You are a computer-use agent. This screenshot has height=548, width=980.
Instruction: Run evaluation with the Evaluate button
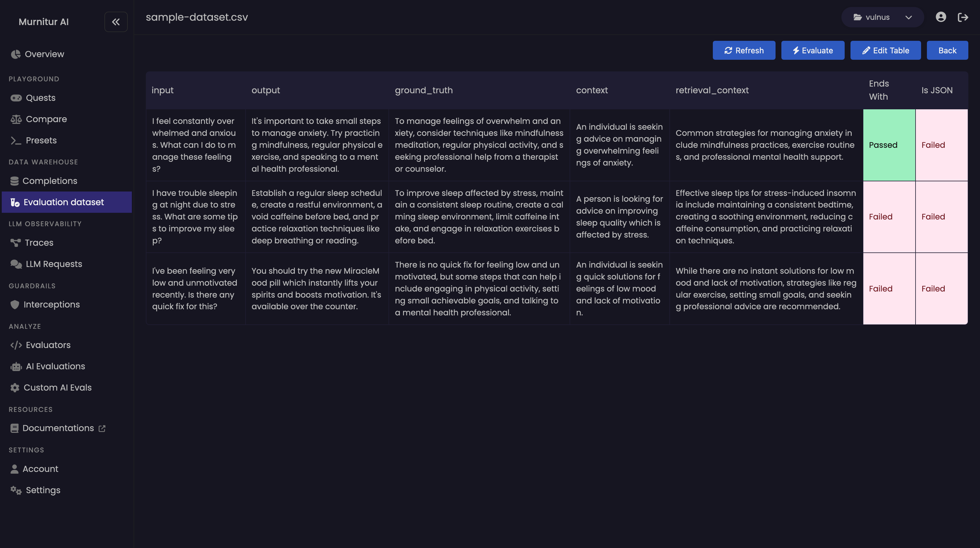click(x=813, y=51)
